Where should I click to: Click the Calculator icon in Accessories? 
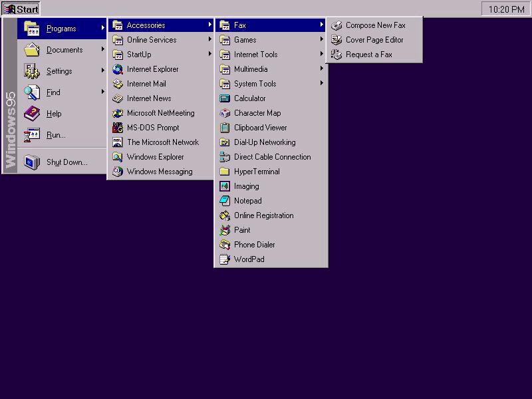tap(225, 98)
